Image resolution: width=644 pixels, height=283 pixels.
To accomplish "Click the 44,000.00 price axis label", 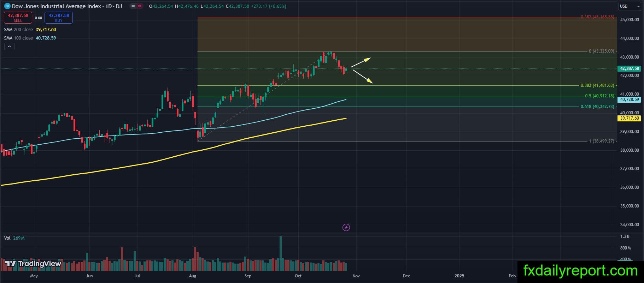I will click(630, 38).
